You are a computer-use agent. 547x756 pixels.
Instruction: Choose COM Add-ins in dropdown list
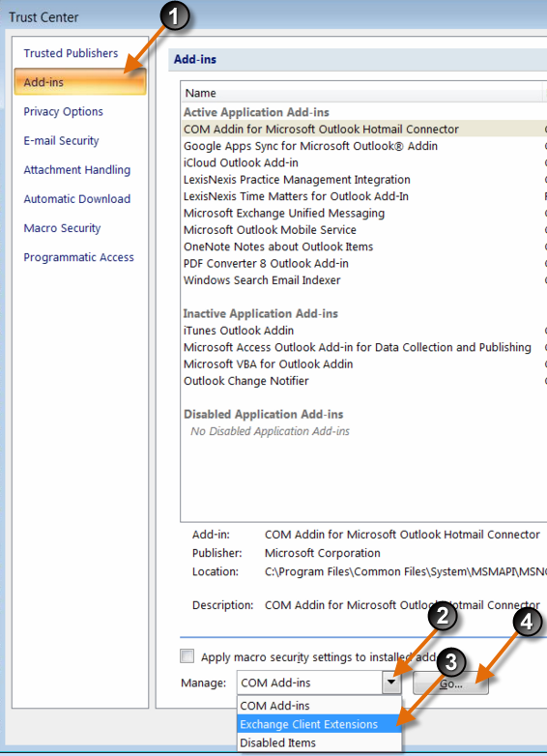[319, 706]
